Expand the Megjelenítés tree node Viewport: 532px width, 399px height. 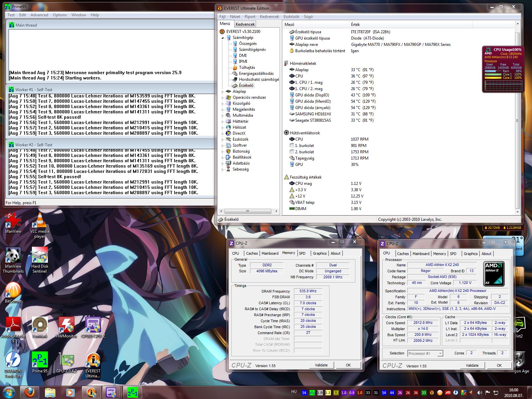223,109
